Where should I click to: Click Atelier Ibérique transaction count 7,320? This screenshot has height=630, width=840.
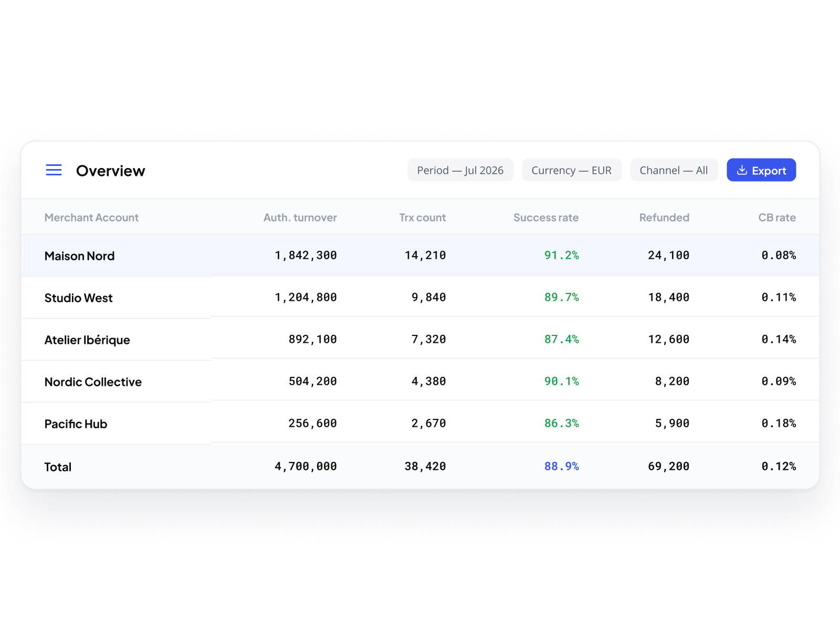coord(428,340)
